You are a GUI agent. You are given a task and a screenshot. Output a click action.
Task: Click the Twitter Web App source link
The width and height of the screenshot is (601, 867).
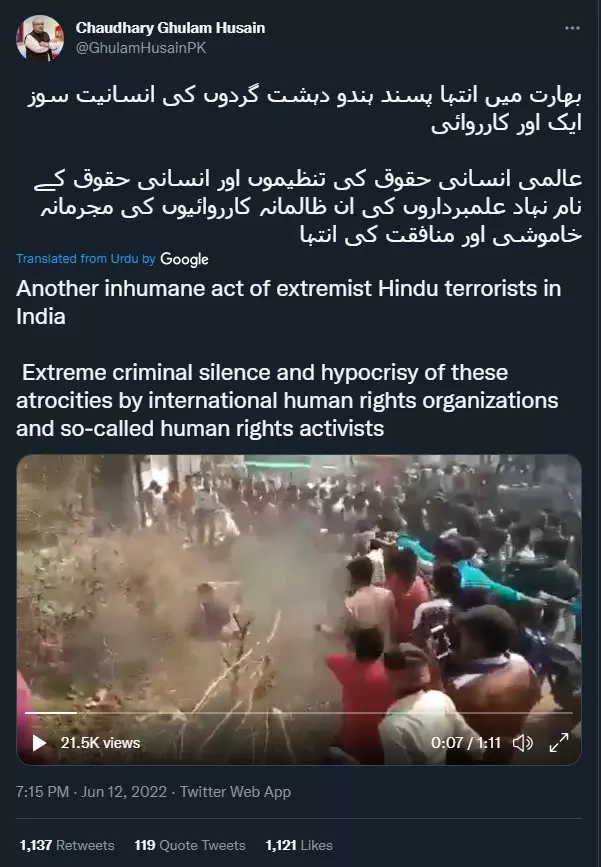(x=235, y=792)
